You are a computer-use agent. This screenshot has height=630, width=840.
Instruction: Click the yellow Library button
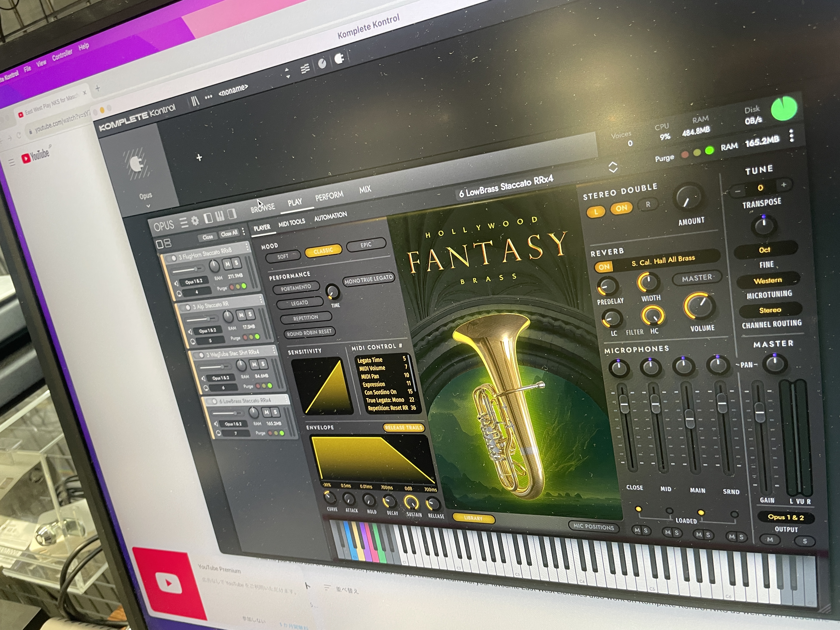[473, 518]
